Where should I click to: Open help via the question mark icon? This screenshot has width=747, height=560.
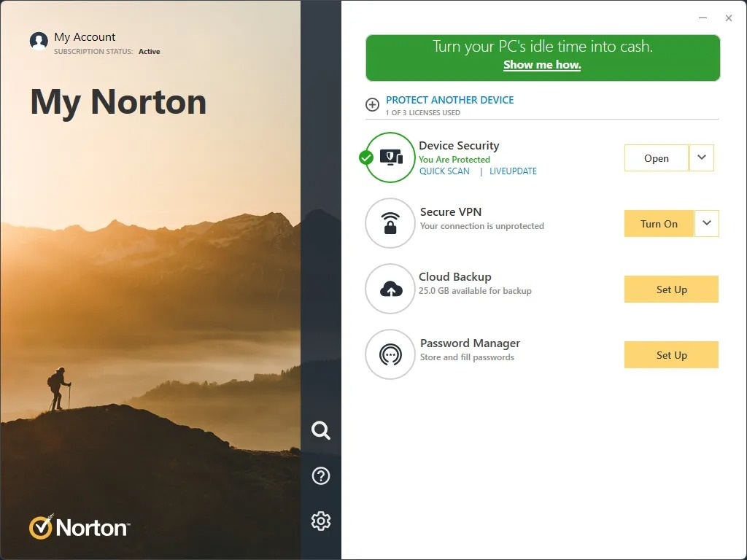point(320,475)
